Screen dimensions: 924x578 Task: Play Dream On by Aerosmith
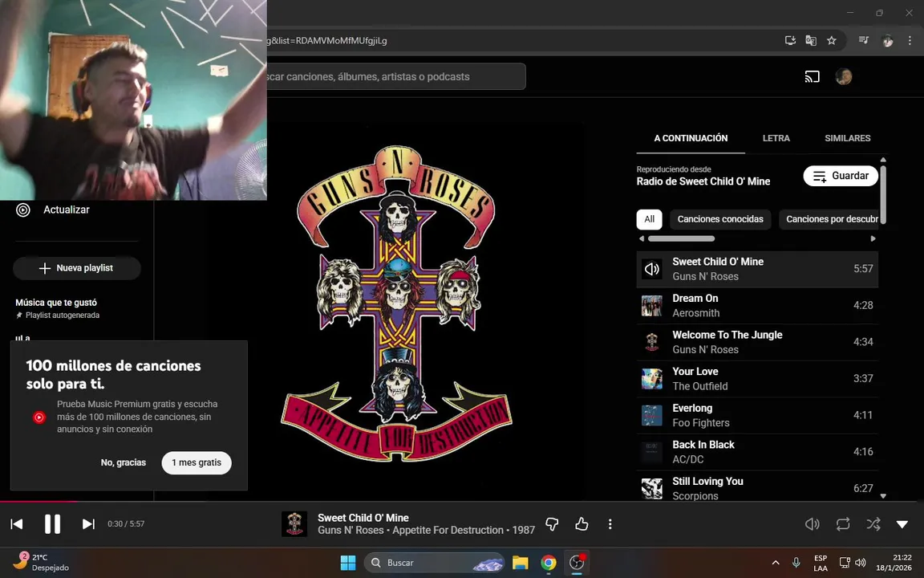coord(757,306)
